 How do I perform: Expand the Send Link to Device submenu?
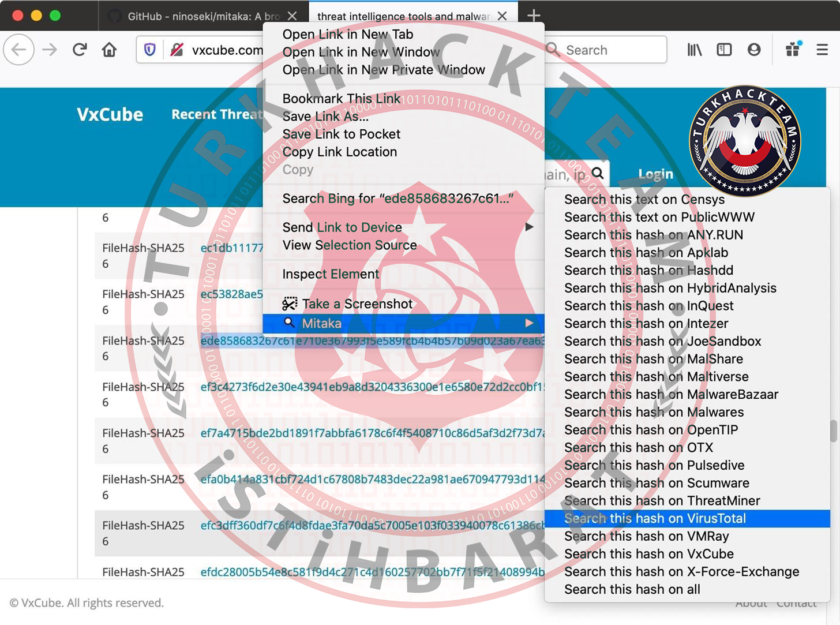pos(403,228)
